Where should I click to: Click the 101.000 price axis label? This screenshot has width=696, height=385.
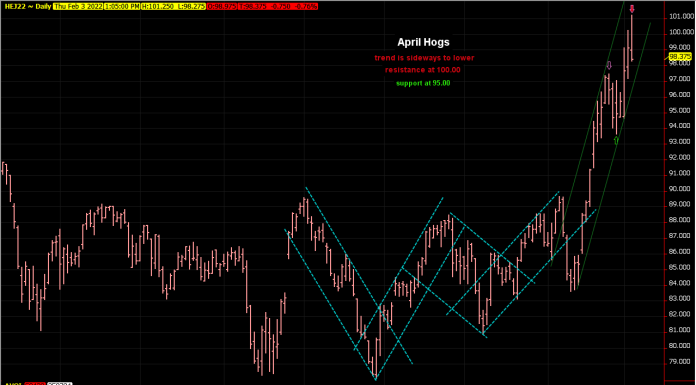click(682, 17)
